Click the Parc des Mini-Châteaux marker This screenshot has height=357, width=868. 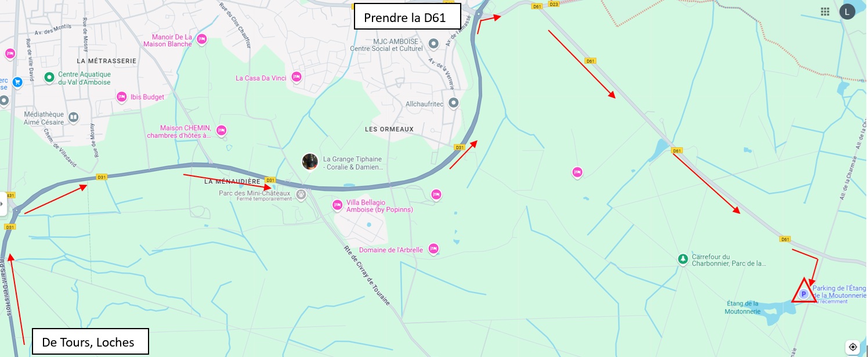(x=301, y=194)
